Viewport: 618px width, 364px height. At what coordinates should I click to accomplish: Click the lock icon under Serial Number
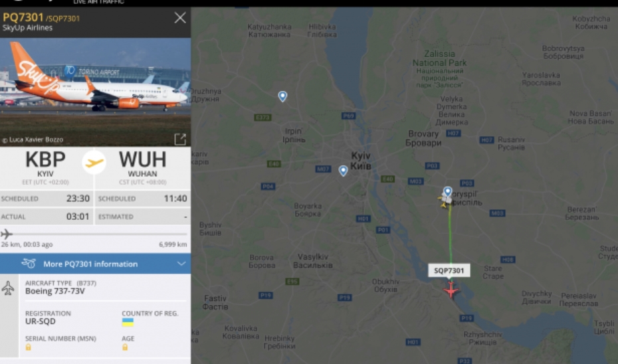(29, 347)
